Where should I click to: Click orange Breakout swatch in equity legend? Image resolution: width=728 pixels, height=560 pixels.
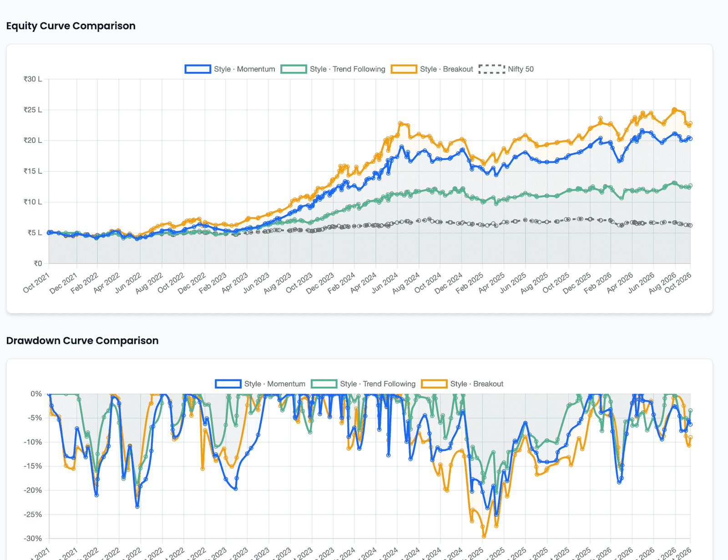404,69
